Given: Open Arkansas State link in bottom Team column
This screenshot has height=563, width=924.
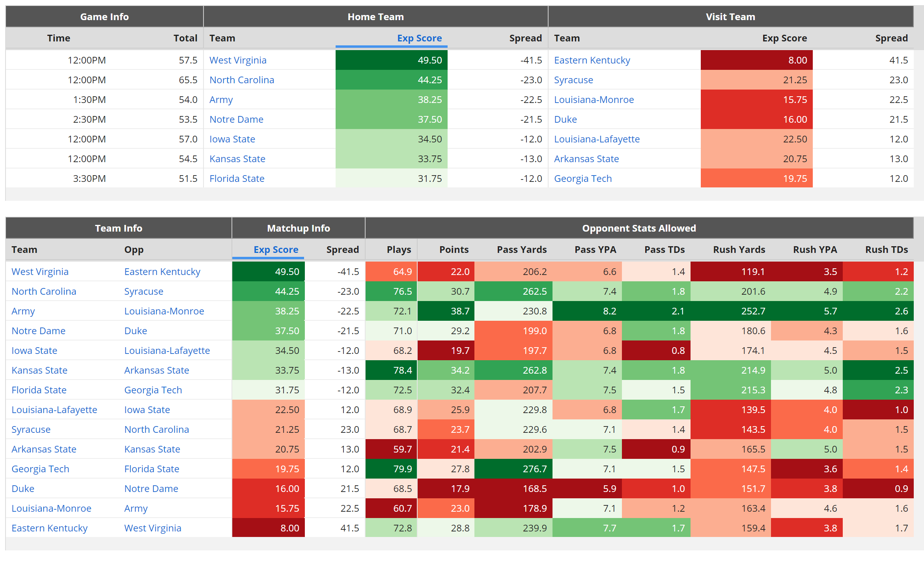Looking at the screenshot, I should click(44, 449).
